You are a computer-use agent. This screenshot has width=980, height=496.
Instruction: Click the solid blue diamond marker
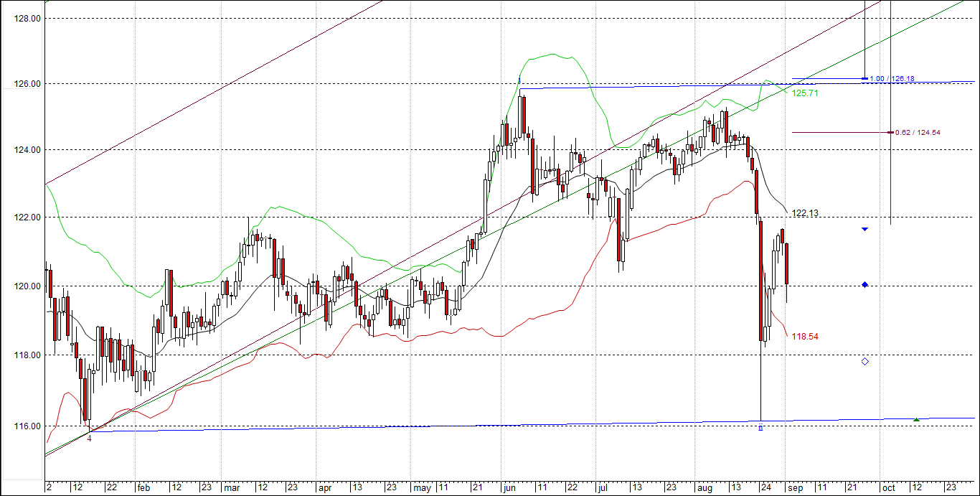[865, 284]
